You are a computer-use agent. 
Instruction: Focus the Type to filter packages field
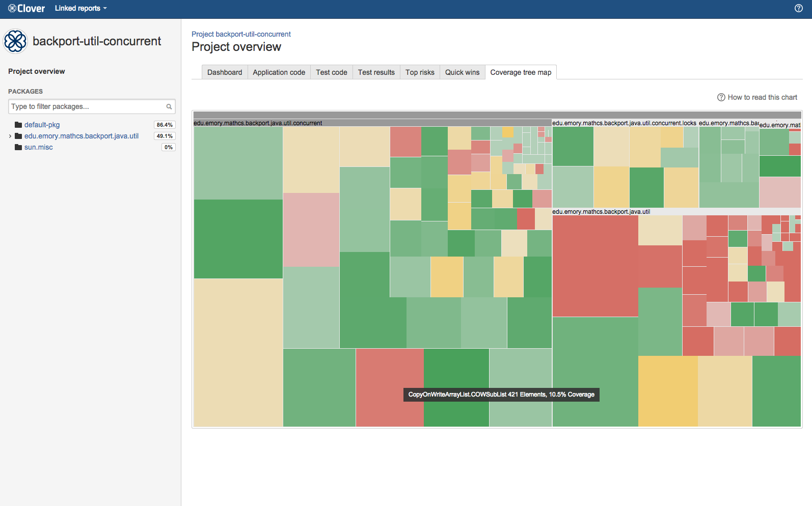(x=87, y=107)
